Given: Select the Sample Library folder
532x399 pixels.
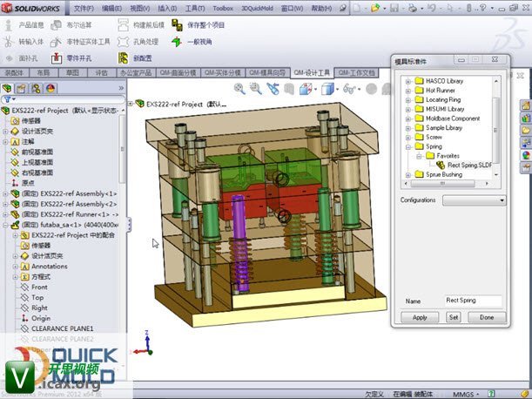Looking at the screenshot, I should pyautogui.click(x=444, y=128).
